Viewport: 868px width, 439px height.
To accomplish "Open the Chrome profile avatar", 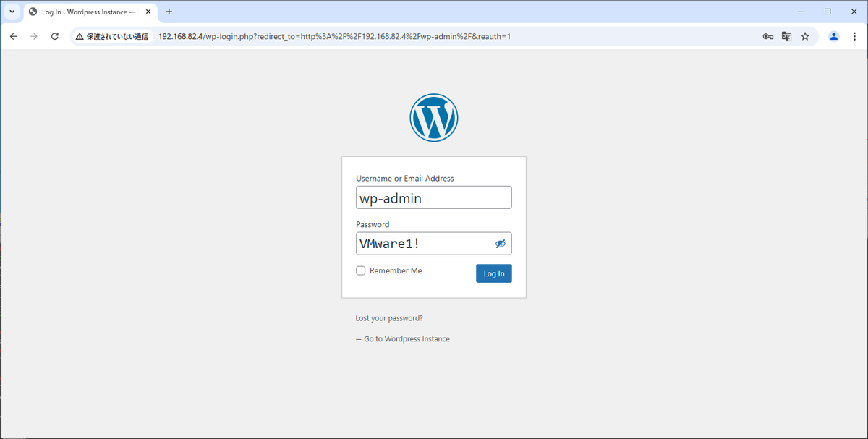I will 834,36.
